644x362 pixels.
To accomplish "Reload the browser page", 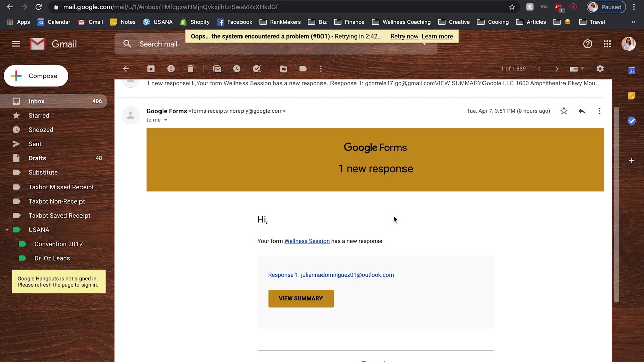I will (x=38, y=7).
